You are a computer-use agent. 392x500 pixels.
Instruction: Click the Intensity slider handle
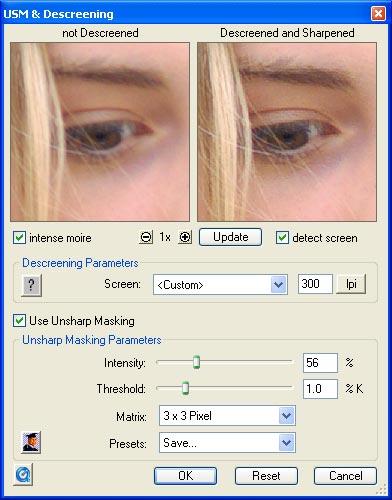(197, 362)
